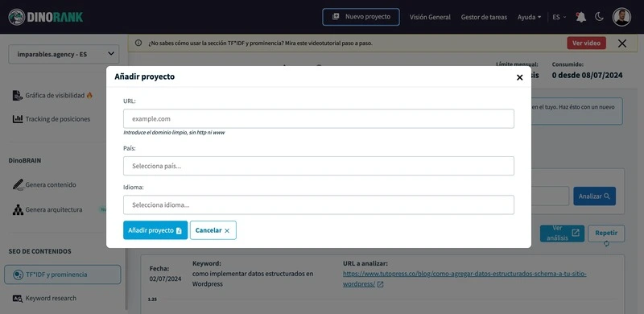644x314 pixels.
Task: Click the URL input field
Action: point(318,119)
